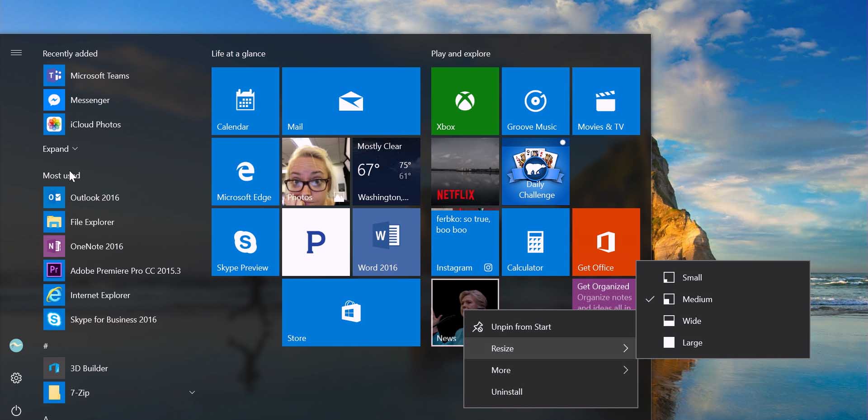Choose Wide tile size
868x420 pixels.
pos(723,321)
